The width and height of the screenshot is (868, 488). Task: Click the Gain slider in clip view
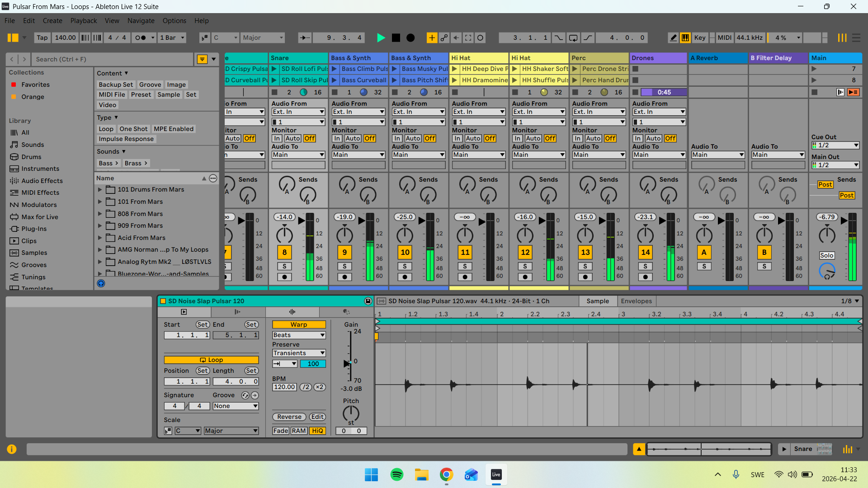coord(350,361)
